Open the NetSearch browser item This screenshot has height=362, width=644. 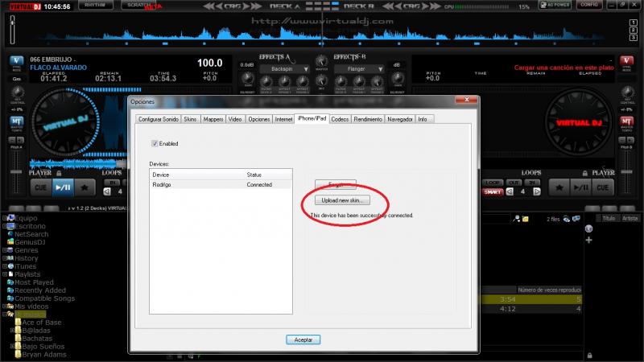click(28, 234)
